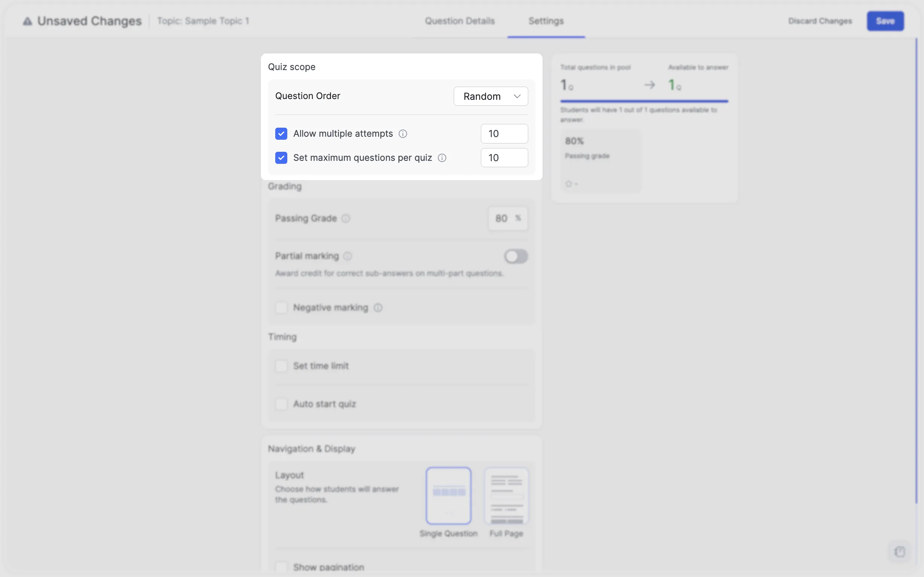
Task: Uncheck Set maximum questions per quiz checkbox
Action: 281,157
